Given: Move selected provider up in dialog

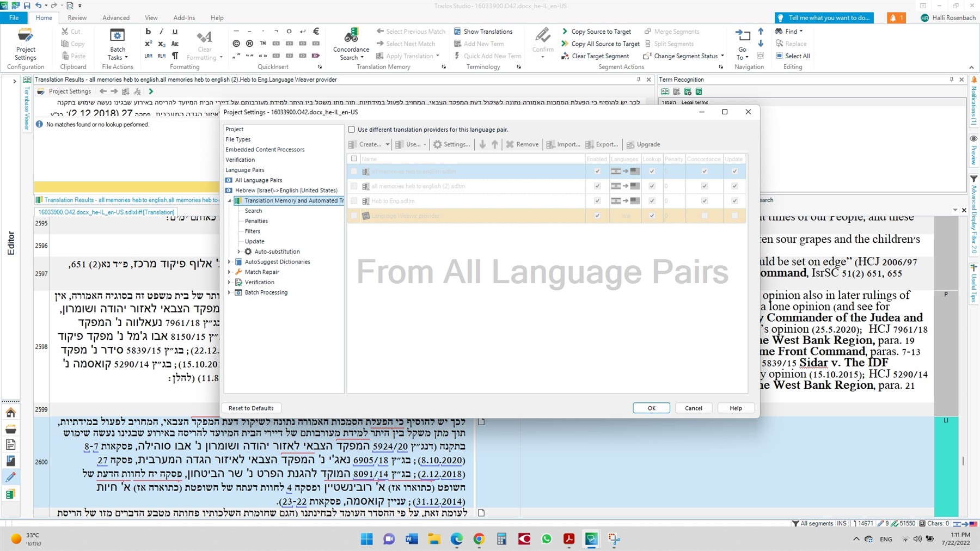Looking at the screenshot, I should [494, 144].
